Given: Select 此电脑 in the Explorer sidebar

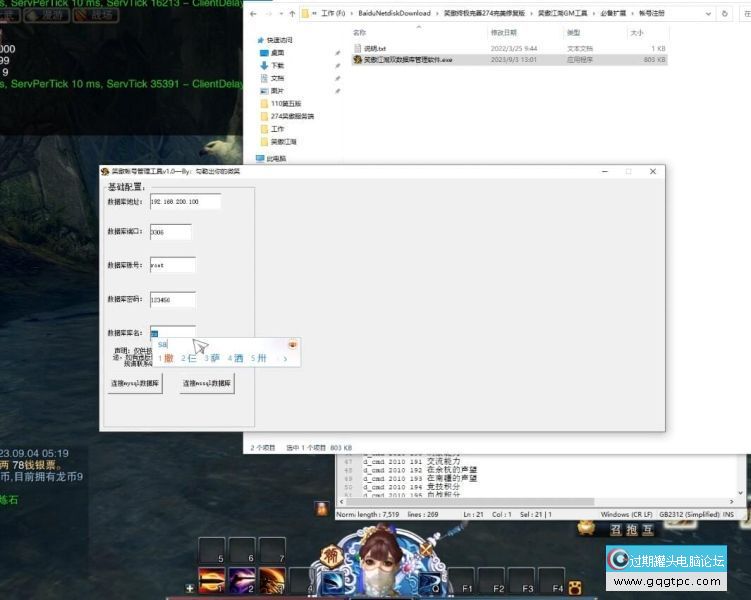Looking at the screenshot, I should click(x=276, y=158).
